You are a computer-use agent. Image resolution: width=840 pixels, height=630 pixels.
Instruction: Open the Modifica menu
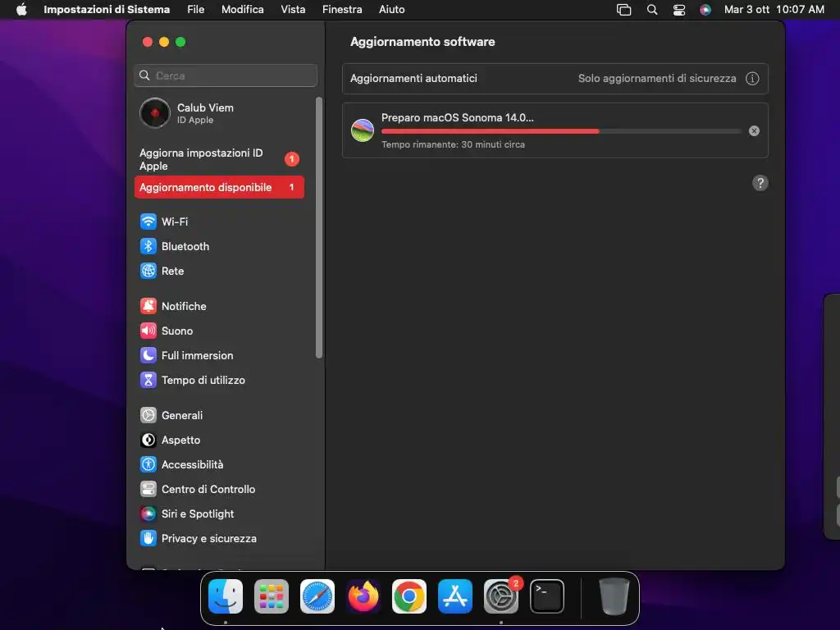[243, 10]
